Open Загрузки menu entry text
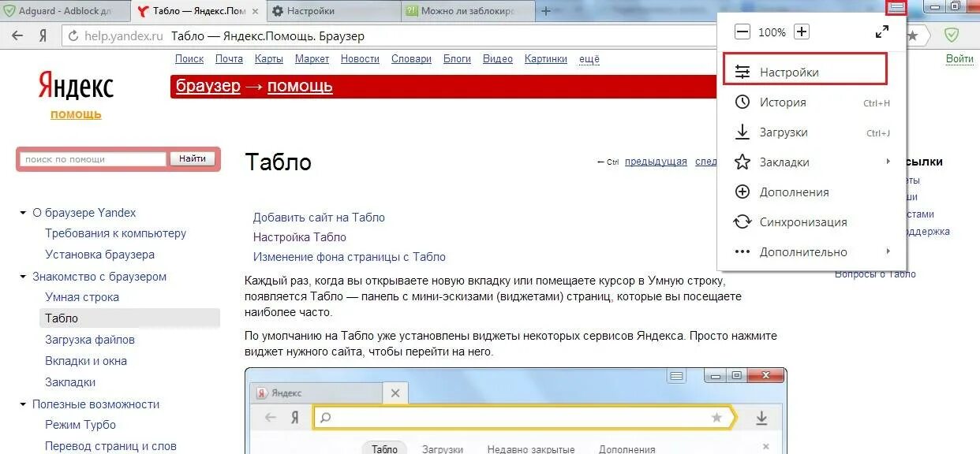This screenshot has width=980, height=454. [784, 132]
